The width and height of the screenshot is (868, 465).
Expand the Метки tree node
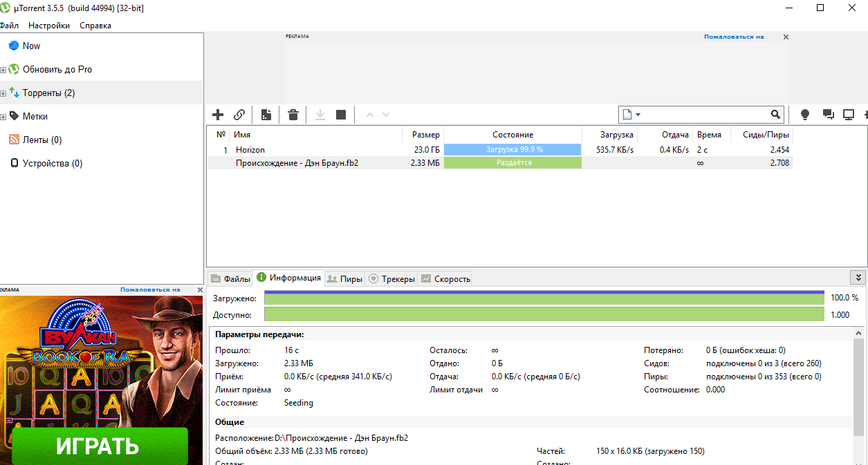pos(3,117)
